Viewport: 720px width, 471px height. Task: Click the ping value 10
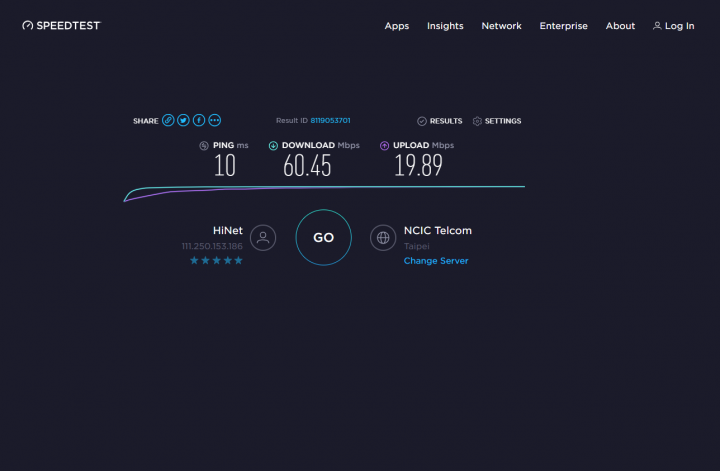click(225, 166)
